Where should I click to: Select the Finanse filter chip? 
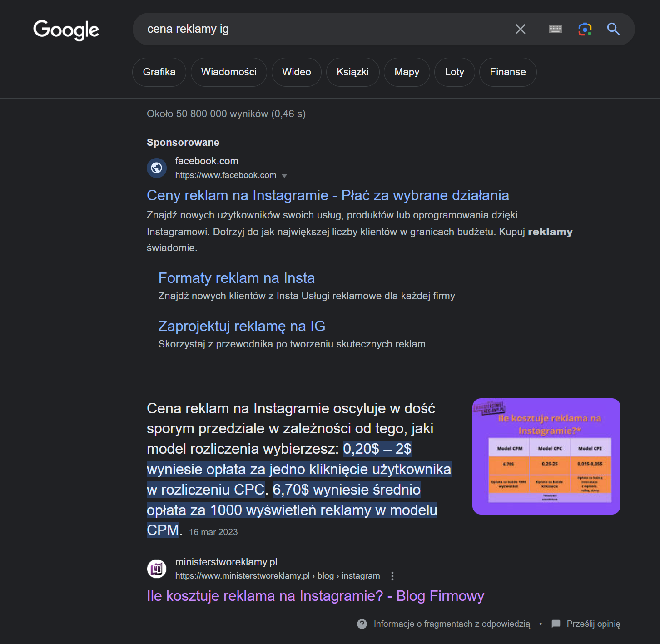point(508,72)
